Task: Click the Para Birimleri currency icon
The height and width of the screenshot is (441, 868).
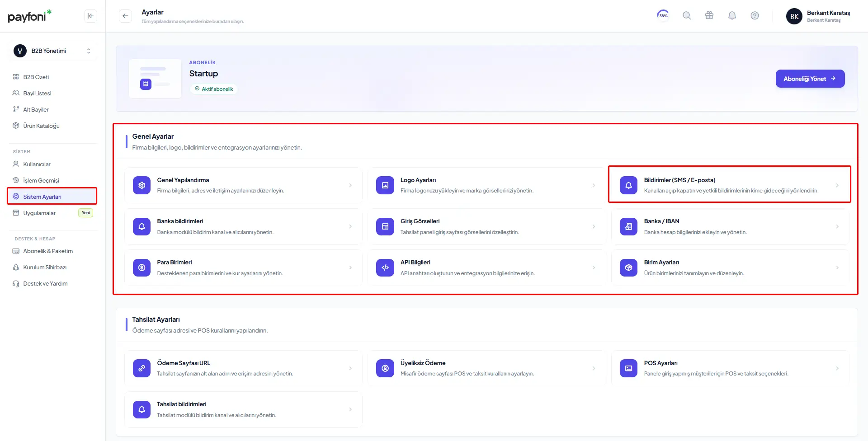Action: [142, 267]
